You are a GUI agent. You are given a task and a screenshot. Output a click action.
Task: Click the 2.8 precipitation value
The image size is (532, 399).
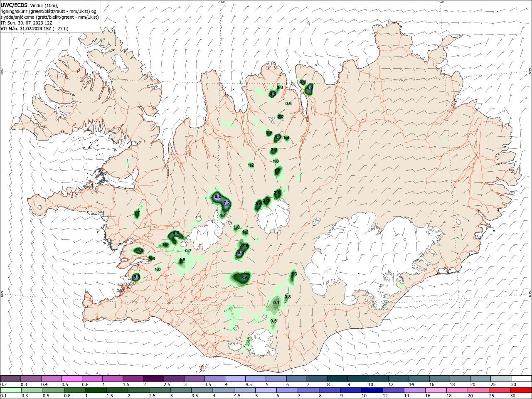pos(269,133)
